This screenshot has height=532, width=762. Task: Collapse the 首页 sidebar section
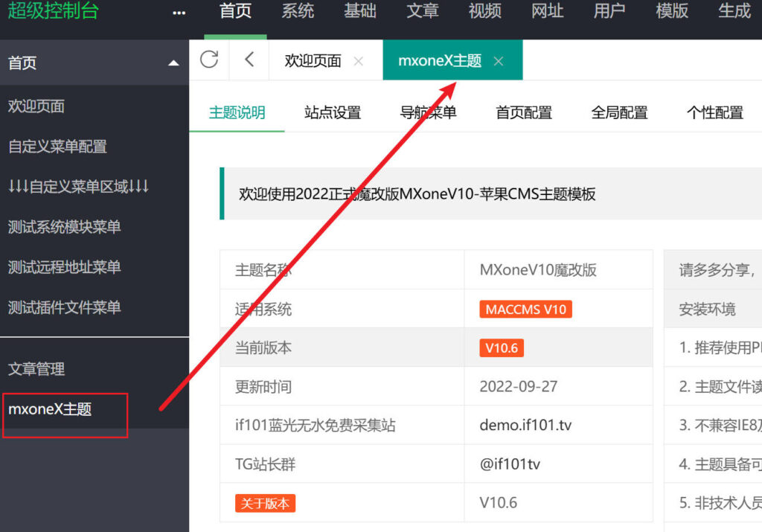[x=173, y=63]
